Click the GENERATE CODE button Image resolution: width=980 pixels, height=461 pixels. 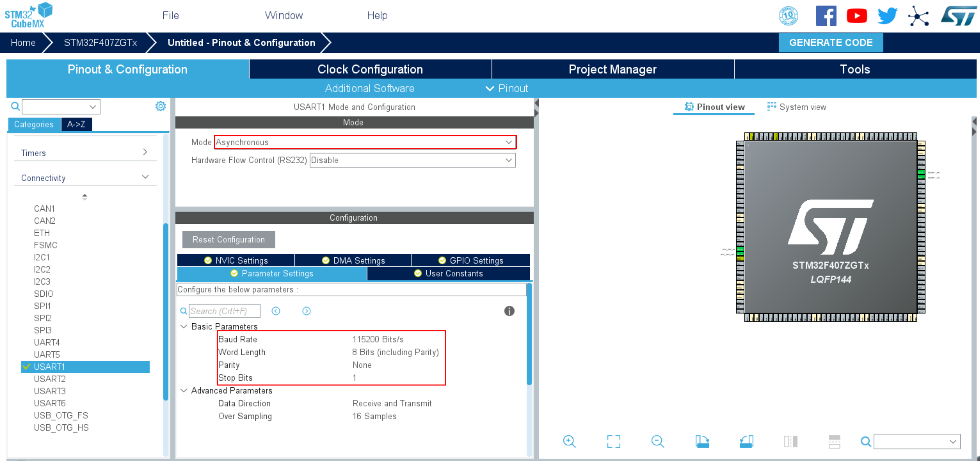(830, 42)
